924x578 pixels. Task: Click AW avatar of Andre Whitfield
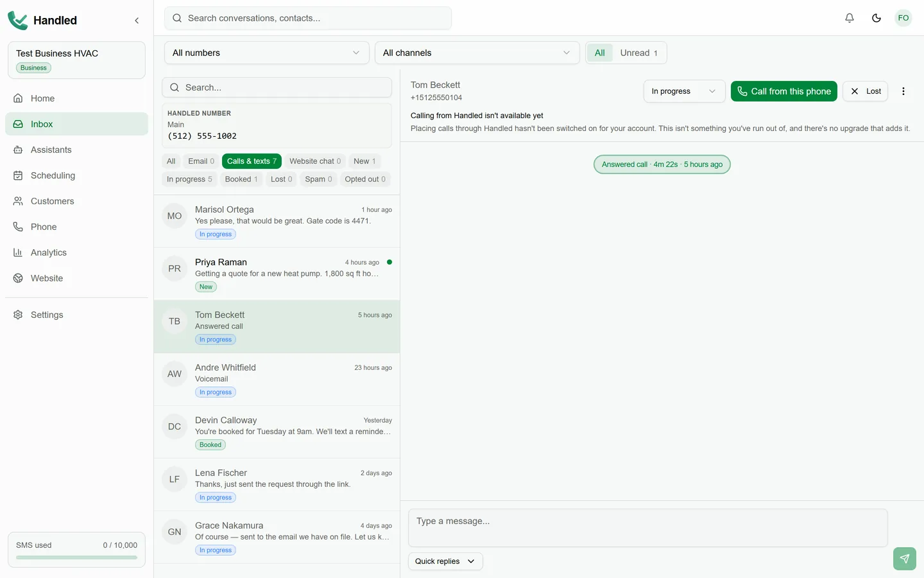pos(175,374)
